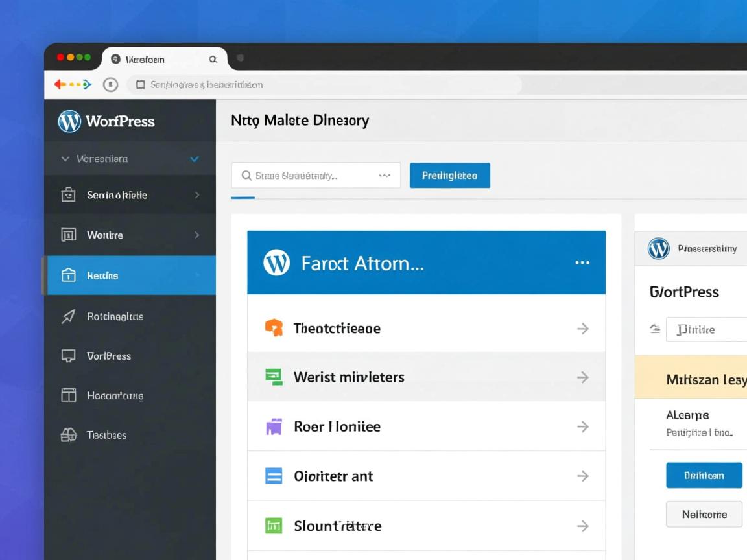This screenshot has width=747, height=560.
Task: Open the three-dot menu on Farot Attorn header
Action: 582,262
